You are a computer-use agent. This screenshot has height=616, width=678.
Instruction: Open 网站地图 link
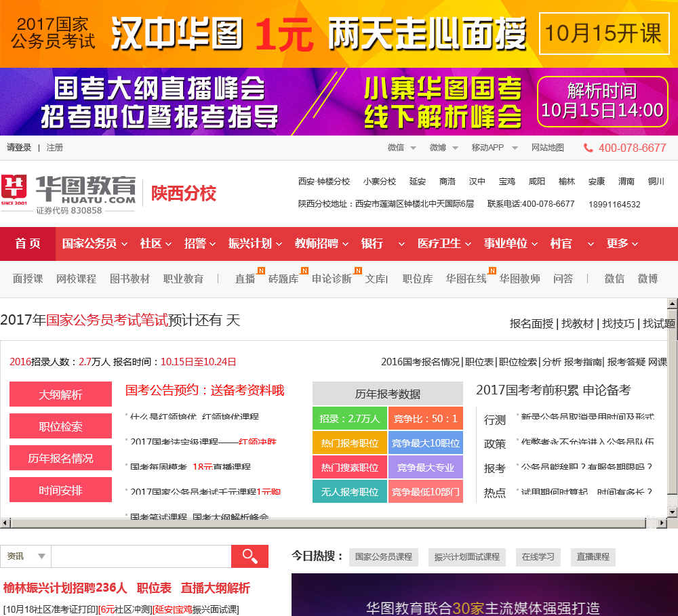tap(548, 148)
